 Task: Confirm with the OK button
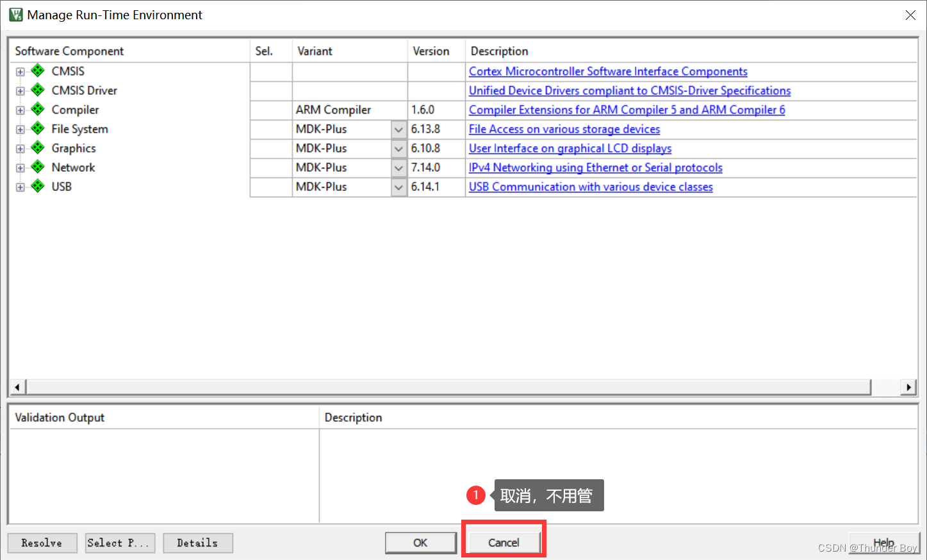pos(420,543)
